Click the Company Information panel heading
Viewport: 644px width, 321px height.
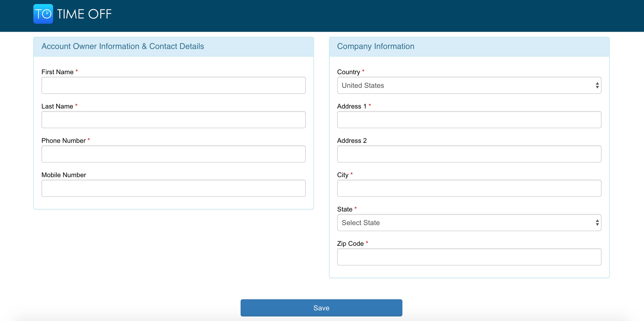(376, 46)
